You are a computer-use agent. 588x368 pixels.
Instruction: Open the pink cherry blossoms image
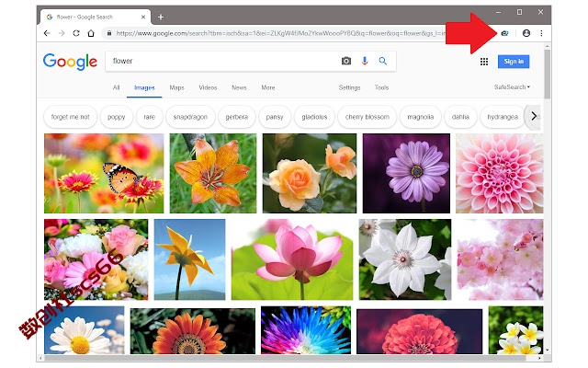500,259
